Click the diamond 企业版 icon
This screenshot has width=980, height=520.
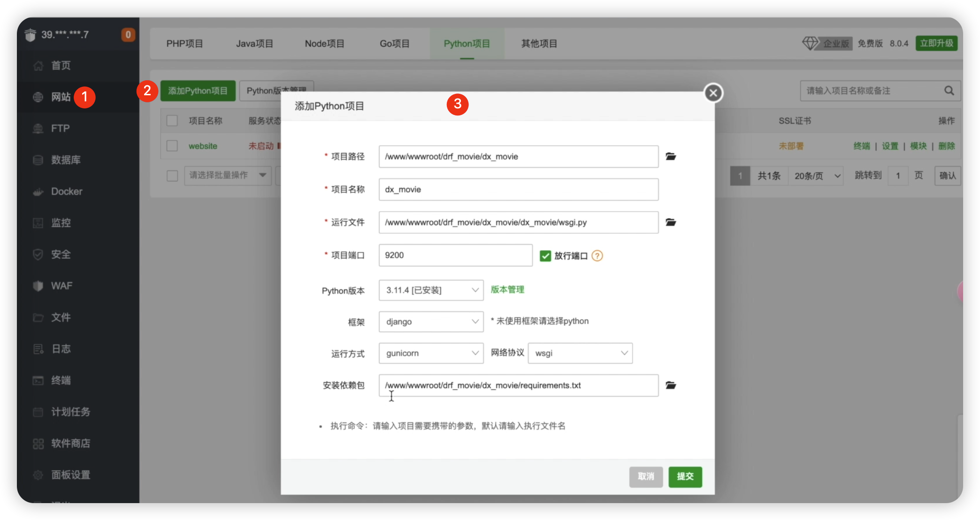pyautogui.click(x=810, y=43)
